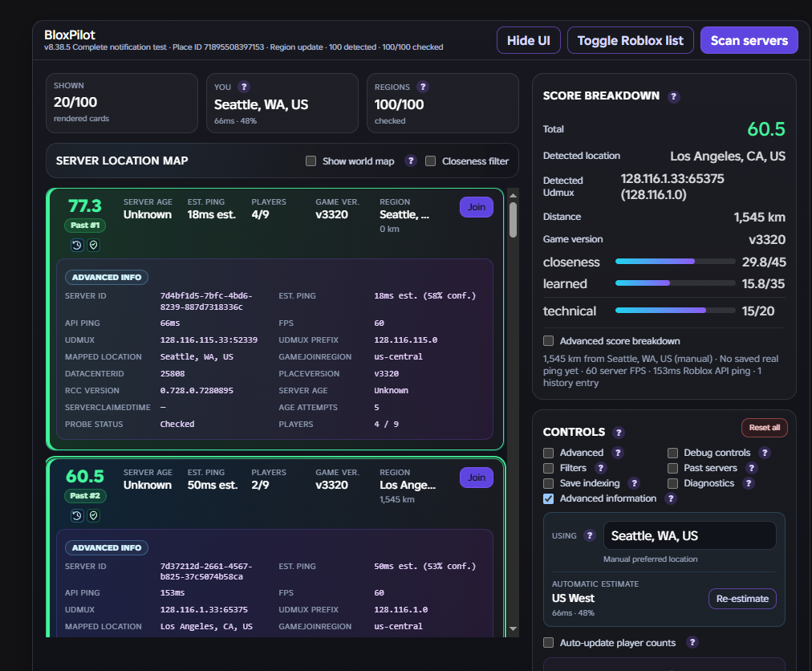The image size is (812, 671).
Task: Join the 60.5 score Los Angeles server
Action: coord(477,478)
